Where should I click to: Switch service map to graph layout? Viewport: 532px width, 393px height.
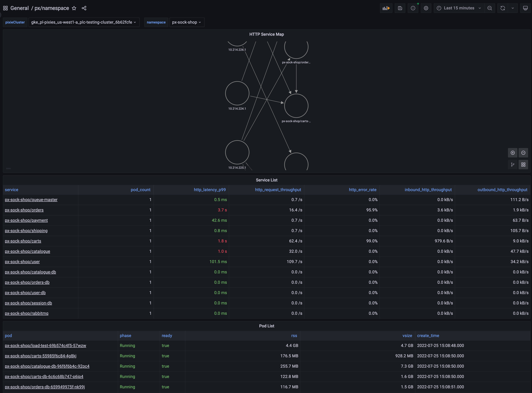click(x=513, y=164)
